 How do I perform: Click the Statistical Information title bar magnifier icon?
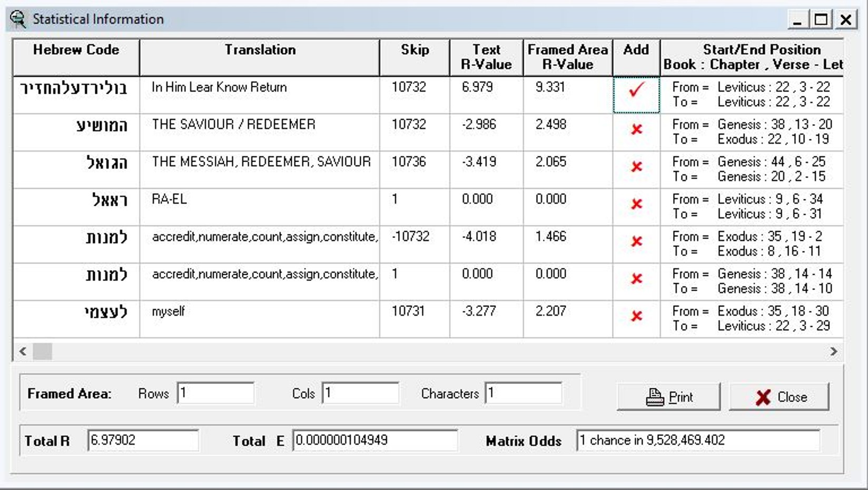pyautogui.click(x=18, y=19)
